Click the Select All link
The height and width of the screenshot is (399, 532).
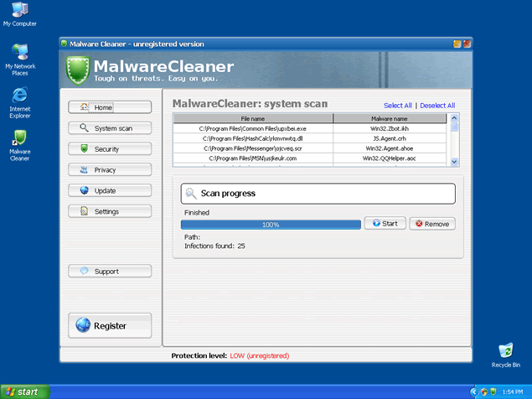(397, 106)
